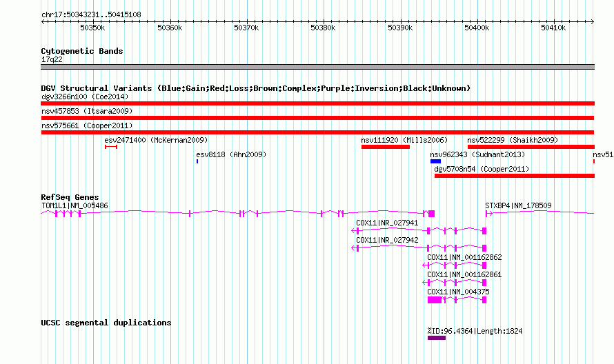Click the 50370k ruler tick label
Image resolution: width=614 pixels, height=364 pixels.
[246, 28]
